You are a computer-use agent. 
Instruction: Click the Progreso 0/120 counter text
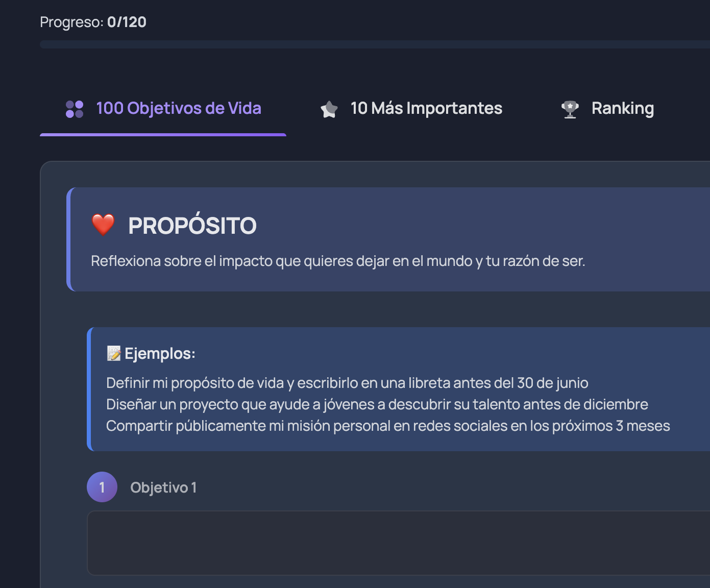[92, 22]
